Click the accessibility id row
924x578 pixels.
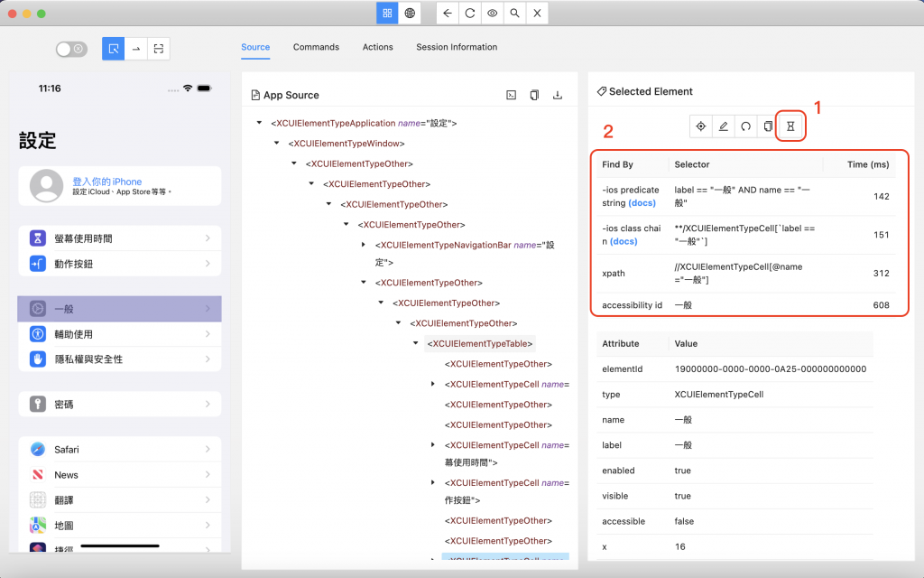(745, 305)
